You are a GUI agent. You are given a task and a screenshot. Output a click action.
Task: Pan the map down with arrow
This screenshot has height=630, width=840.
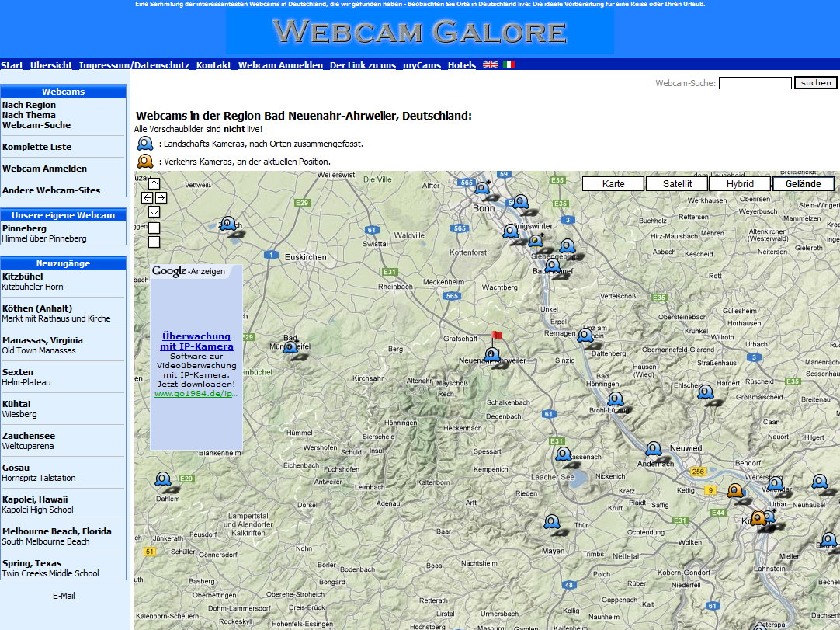[154, 211]
